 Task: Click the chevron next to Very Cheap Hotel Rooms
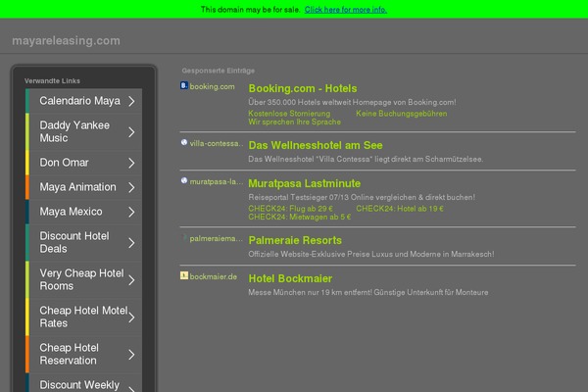(x=131, y=280)
